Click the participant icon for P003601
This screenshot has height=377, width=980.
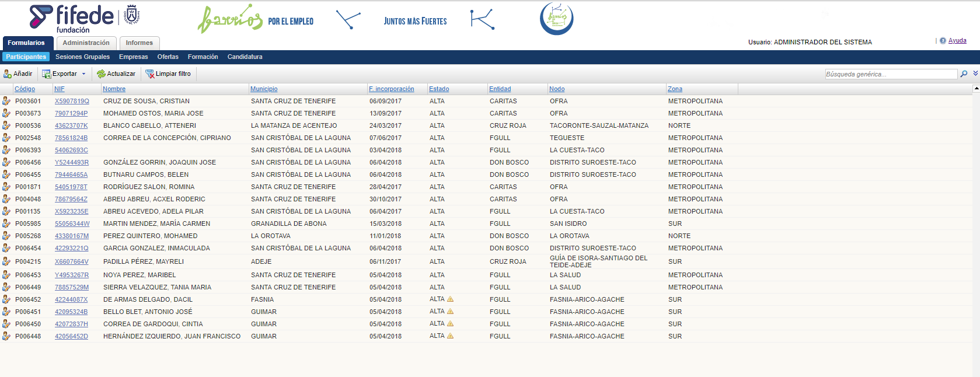click(6, 101)
